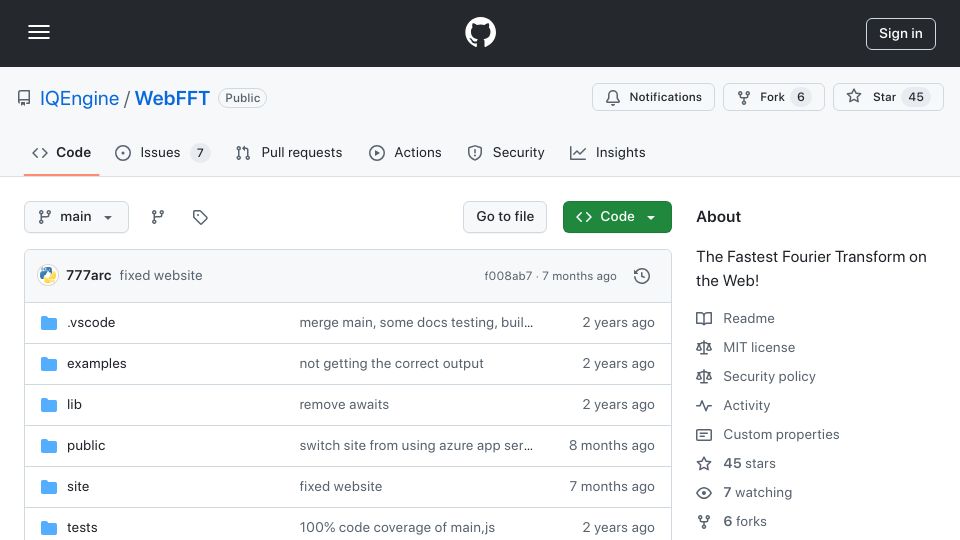
Task: Open the WebFFT repository link
Action: point(172,98)
